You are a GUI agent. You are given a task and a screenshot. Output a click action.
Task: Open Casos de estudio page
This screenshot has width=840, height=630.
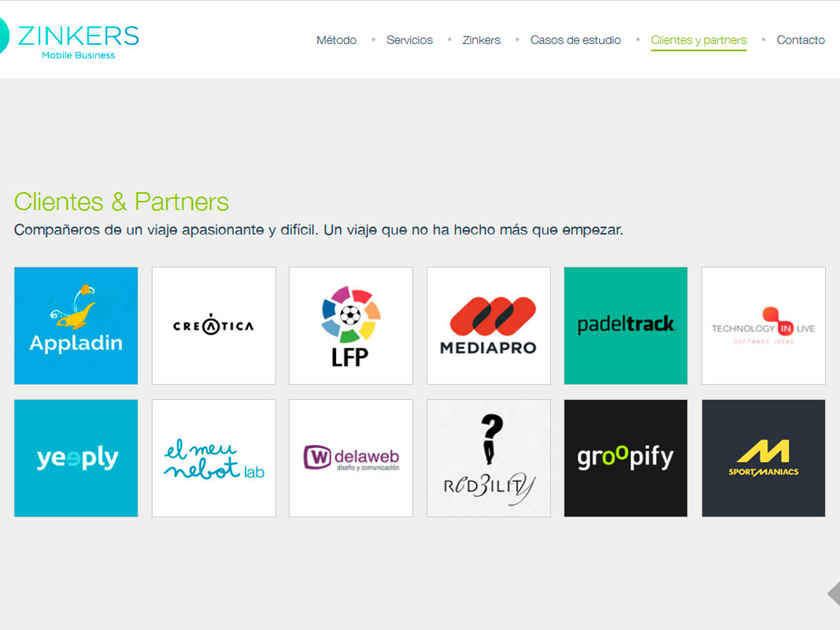575,40
